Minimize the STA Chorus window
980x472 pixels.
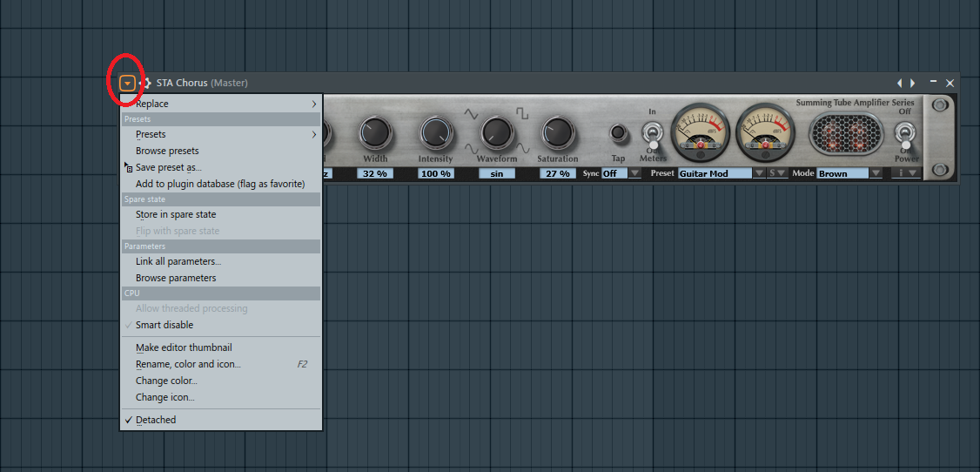(933, 81)
